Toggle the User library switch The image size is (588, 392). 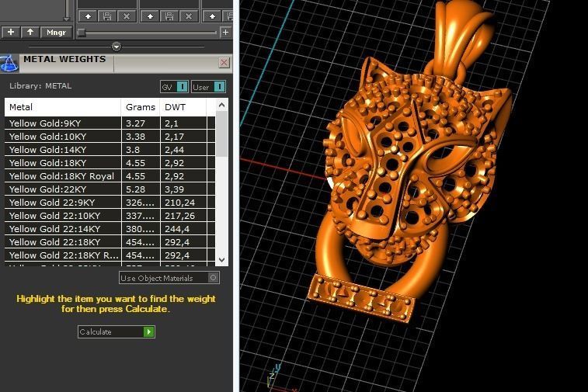(x=208, y=87)
